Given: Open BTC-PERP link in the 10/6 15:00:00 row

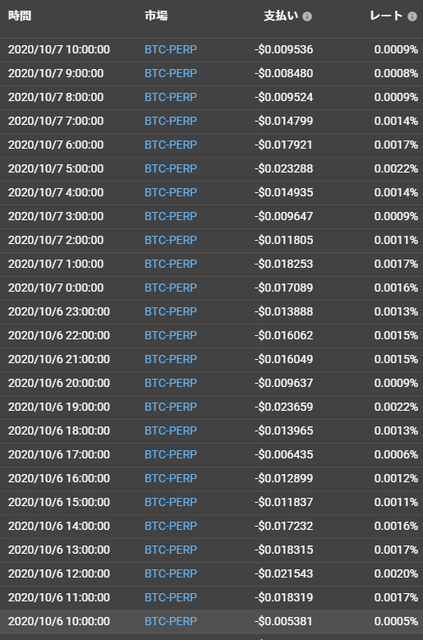Looking at the screenshot, I should click(171, 502).
